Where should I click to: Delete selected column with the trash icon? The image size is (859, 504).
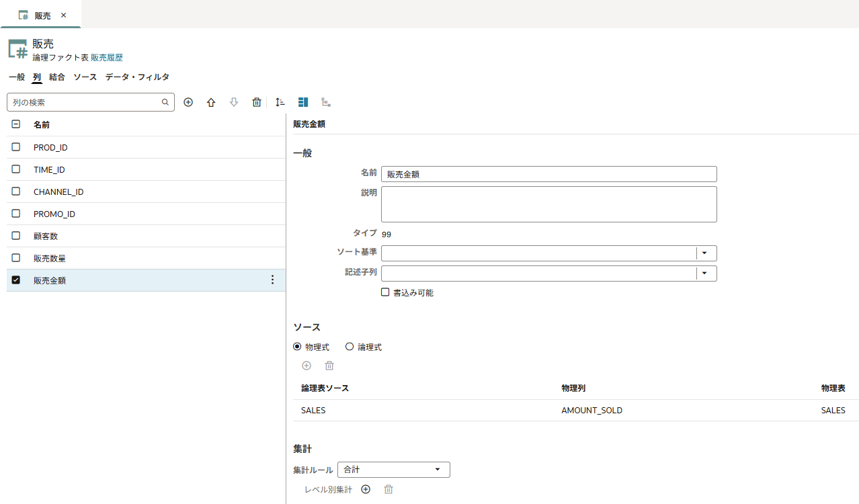pos(257,102)
